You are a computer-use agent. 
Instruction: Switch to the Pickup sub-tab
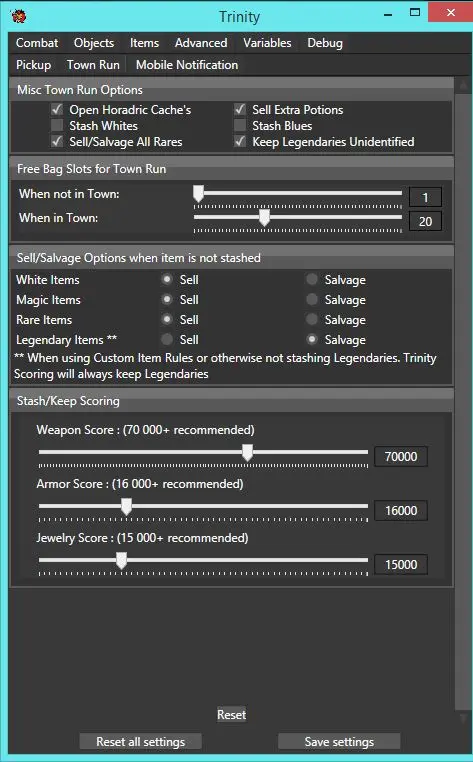pos(34,65)
